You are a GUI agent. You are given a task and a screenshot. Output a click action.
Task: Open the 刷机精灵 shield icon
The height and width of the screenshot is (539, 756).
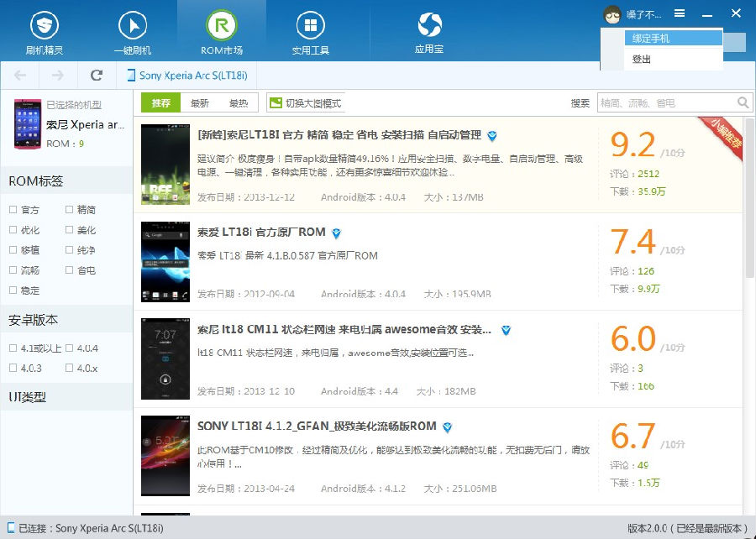click(45, 25)
